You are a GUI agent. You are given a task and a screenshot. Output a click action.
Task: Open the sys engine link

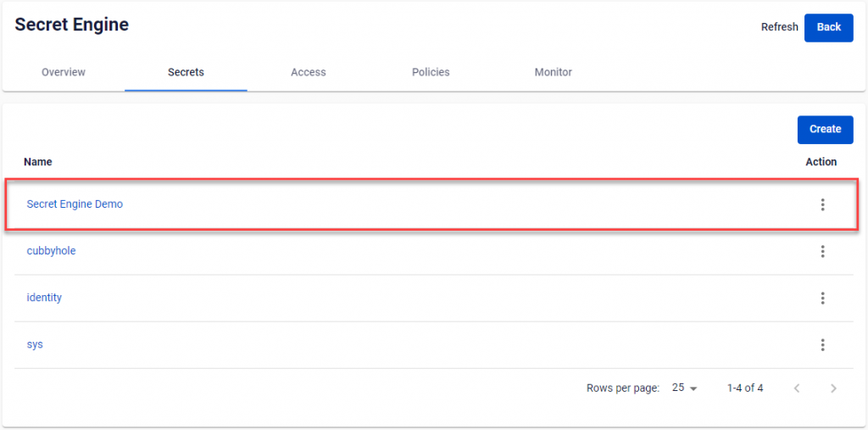click(x=35, y=344)
